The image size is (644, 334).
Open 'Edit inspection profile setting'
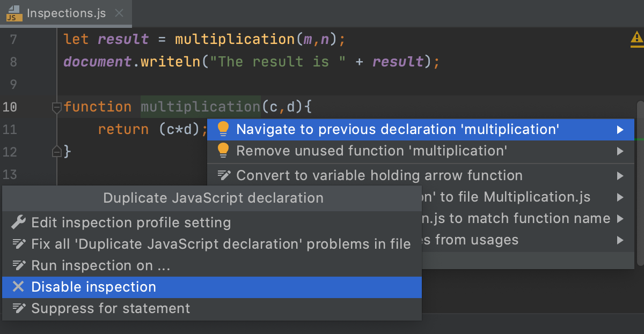131,222
